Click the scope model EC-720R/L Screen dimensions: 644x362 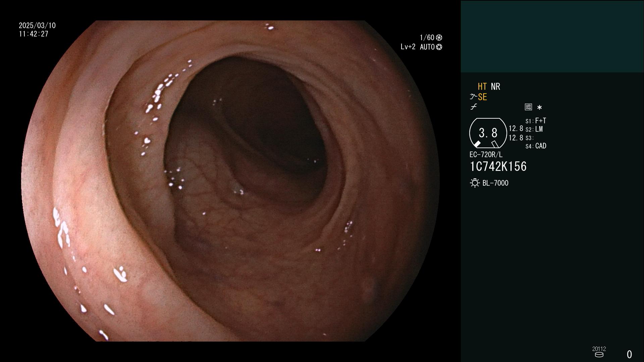(x=486, y=155)
